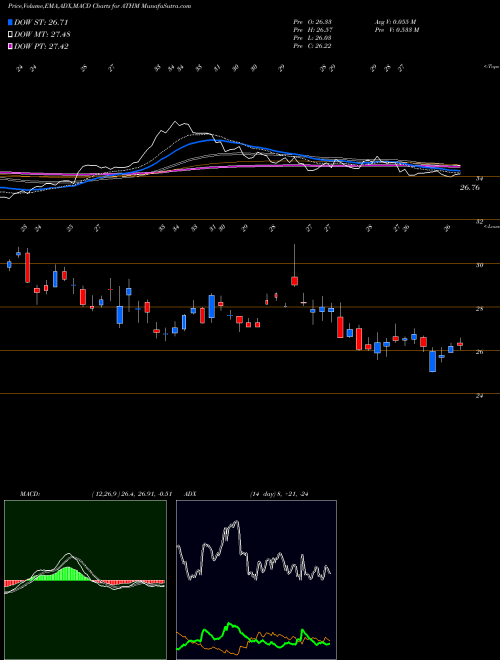Click the final red candlestick on the right
500x660 pixels.
pos(460,344)
